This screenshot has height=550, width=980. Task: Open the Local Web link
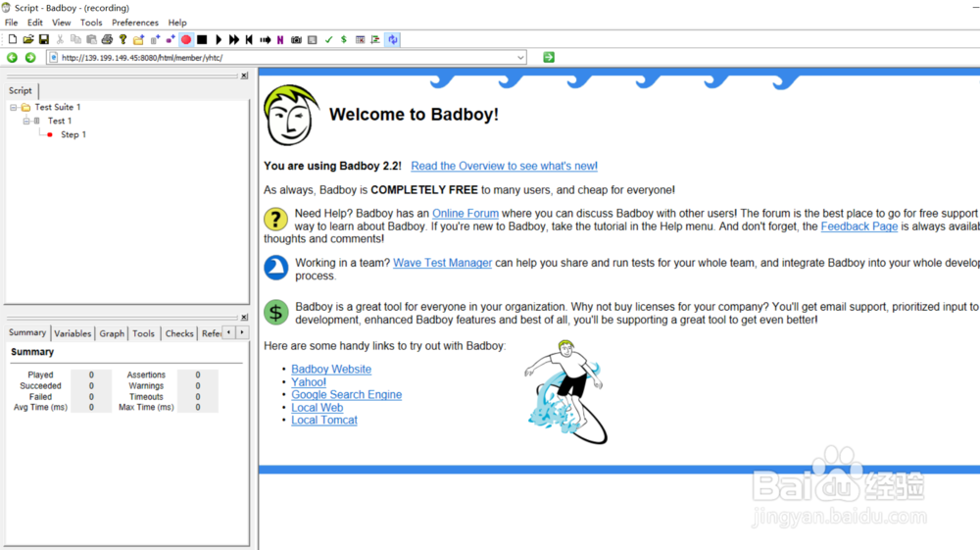(x=317, y=408)
